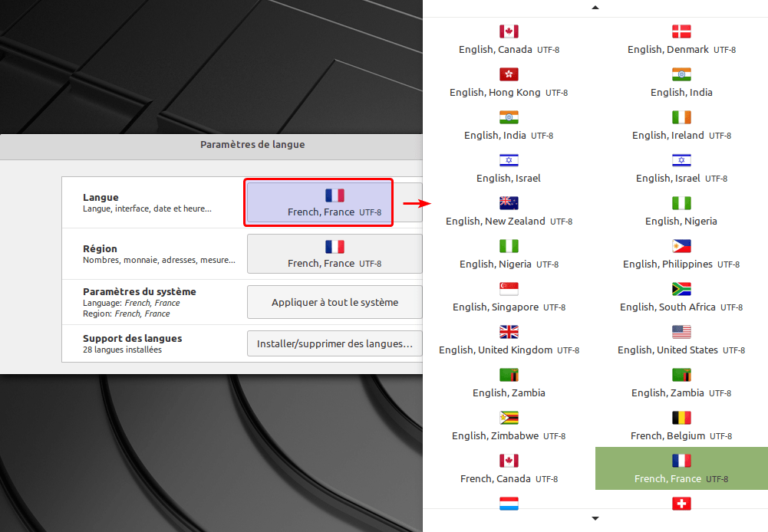Screen dimensions: 768x532
Task: Click the New Zealand flag icon
Action: 509,203
